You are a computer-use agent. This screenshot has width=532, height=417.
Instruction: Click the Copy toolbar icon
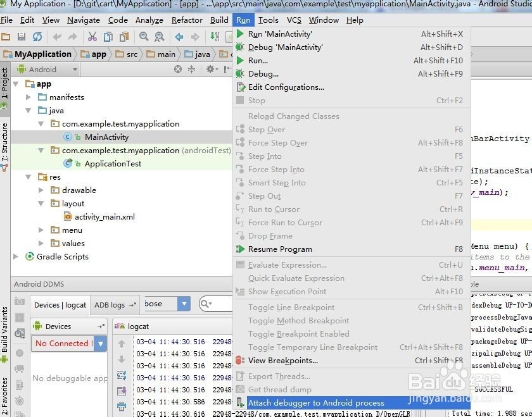[108, 37]
